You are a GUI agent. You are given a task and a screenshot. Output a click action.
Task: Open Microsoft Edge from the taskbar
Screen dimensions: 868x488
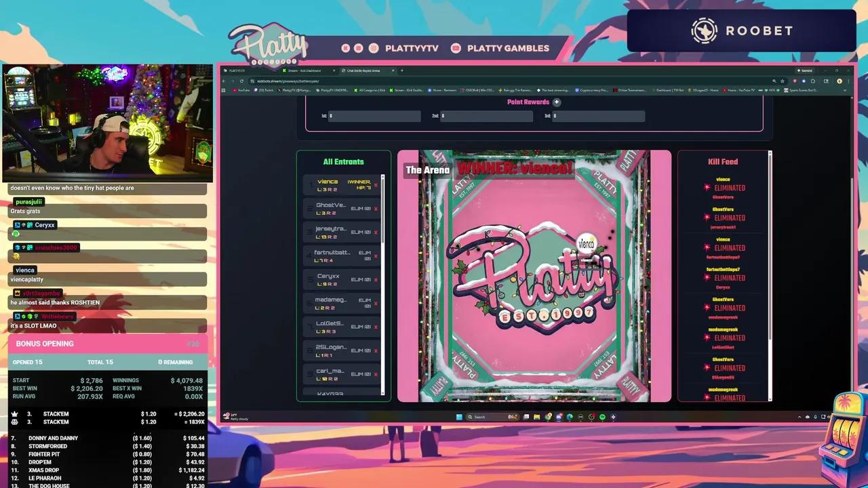(x=570, y=417)
